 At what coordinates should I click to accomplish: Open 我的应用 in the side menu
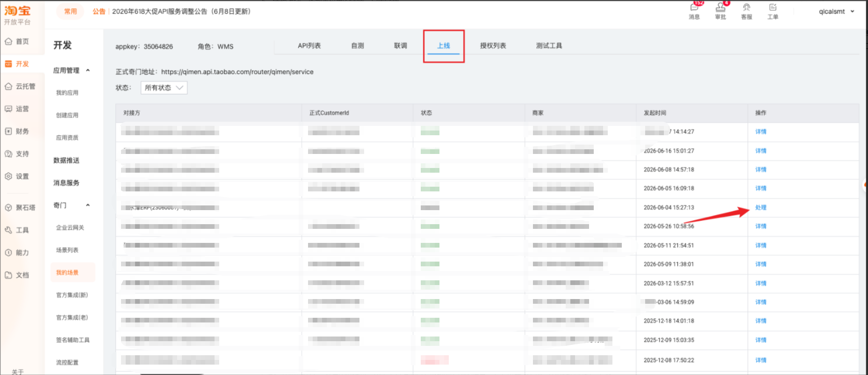[x=68, y=93]
